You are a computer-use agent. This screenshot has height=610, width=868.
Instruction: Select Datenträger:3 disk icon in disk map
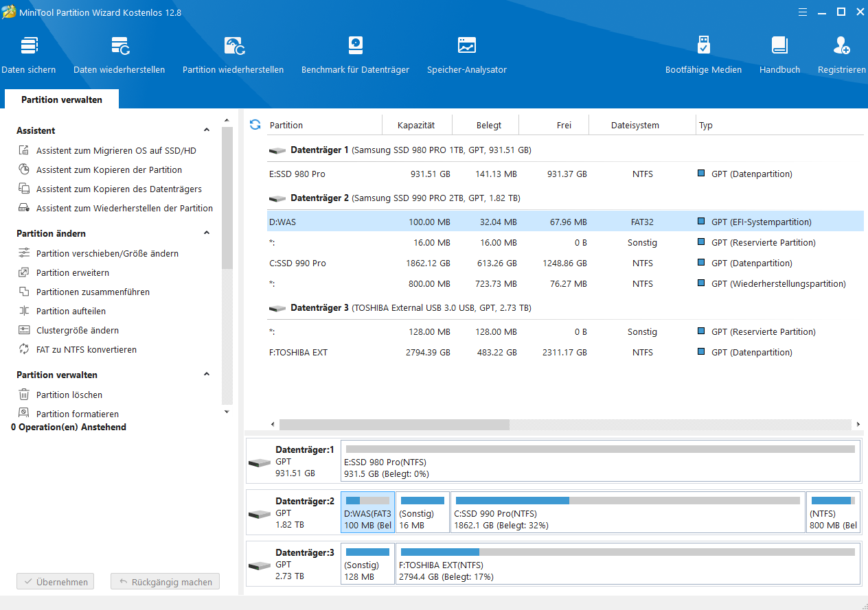tap(260, 565)
